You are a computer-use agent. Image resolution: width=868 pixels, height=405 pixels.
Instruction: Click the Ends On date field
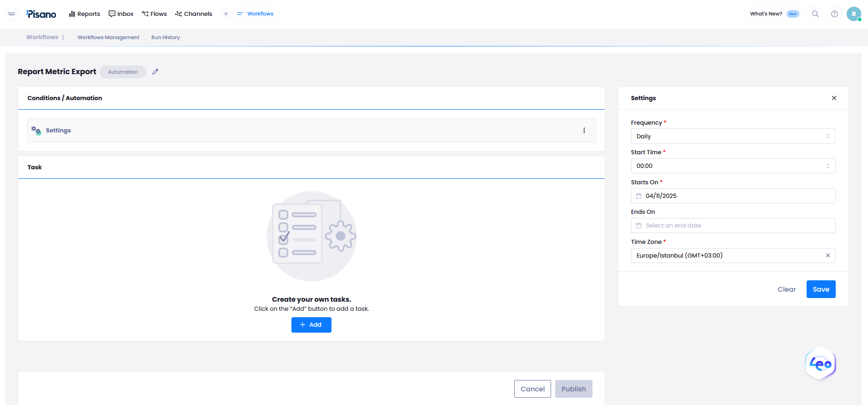(733, 226)
